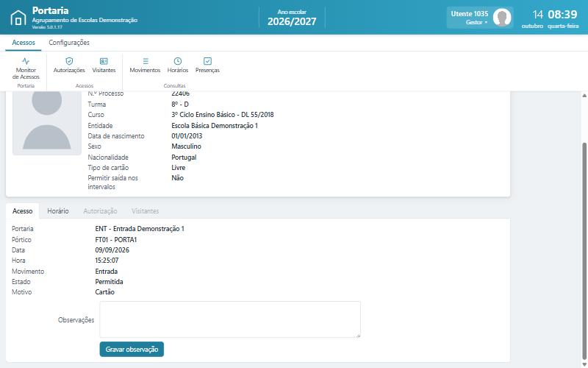Click the Utente 1035 name

tap(470, 13)
